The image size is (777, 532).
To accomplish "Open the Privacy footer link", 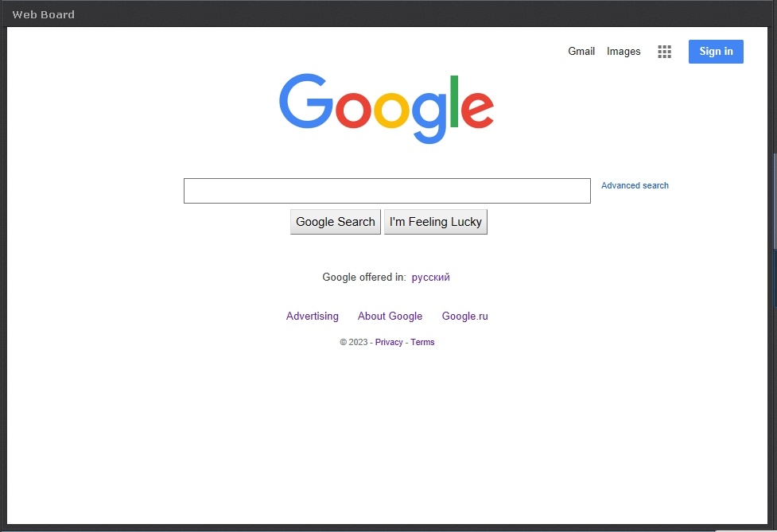I will coord(389,343).
